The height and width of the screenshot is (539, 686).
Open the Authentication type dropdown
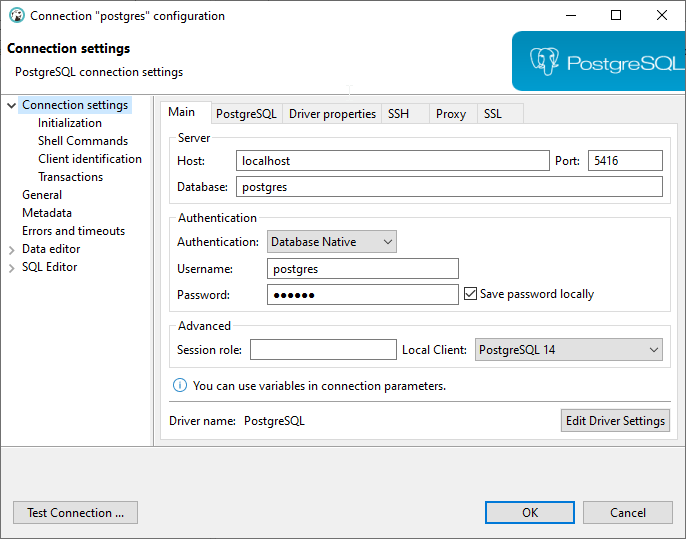tap(332, 242)
